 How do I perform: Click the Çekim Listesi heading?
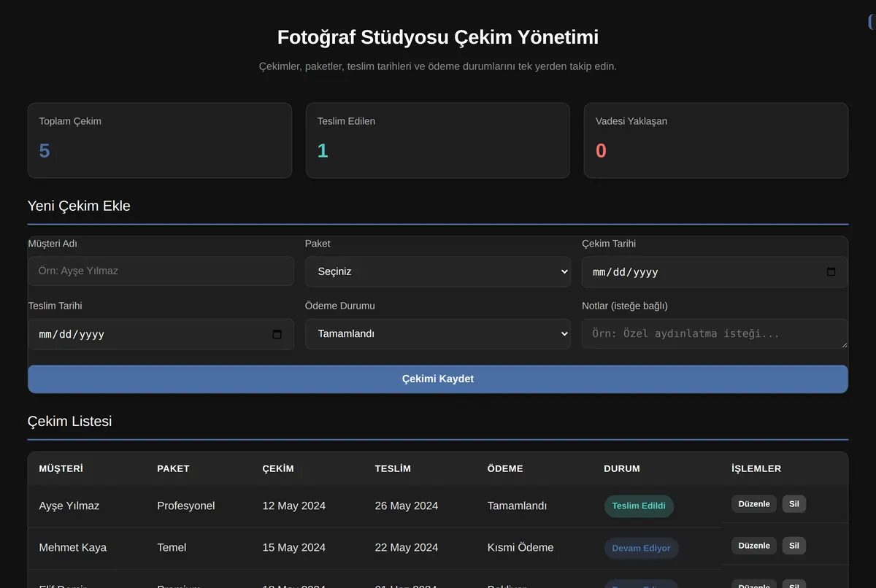click(69, 421)
